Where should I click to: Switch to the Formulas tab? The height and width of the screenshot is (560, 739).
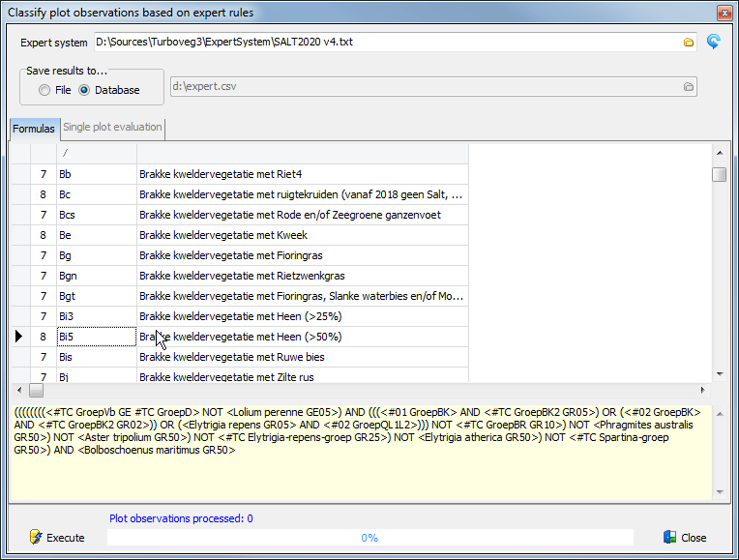click(33, 129)
